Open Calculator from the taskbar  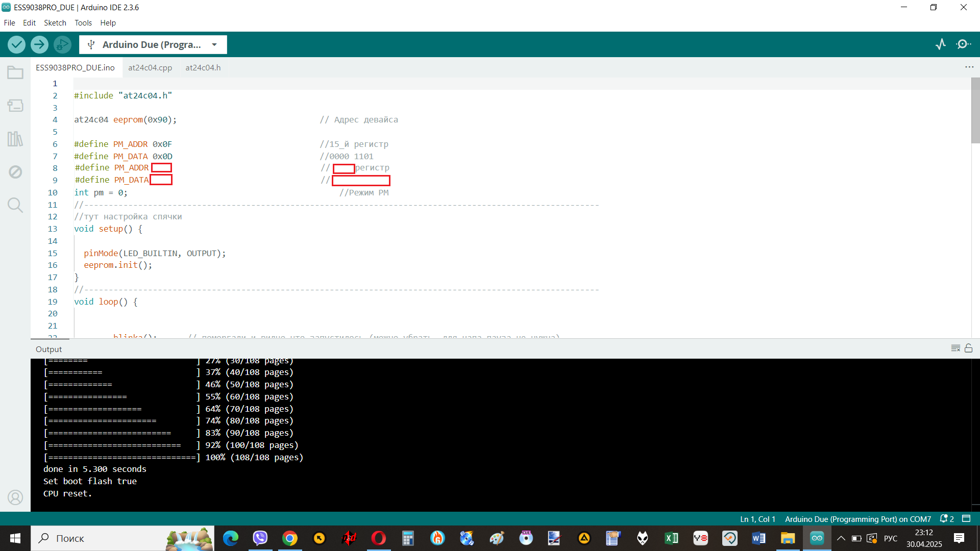(407, 538)
